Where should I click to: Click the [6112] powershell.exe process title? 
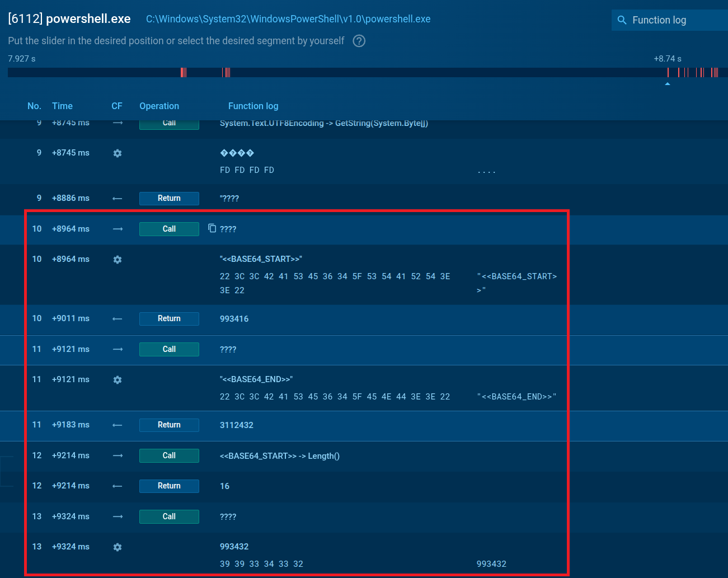[68, 18]
